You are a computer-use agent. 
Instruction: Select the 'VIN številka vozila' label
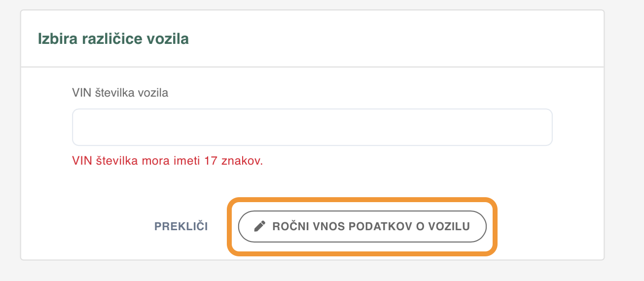point(120,93)
